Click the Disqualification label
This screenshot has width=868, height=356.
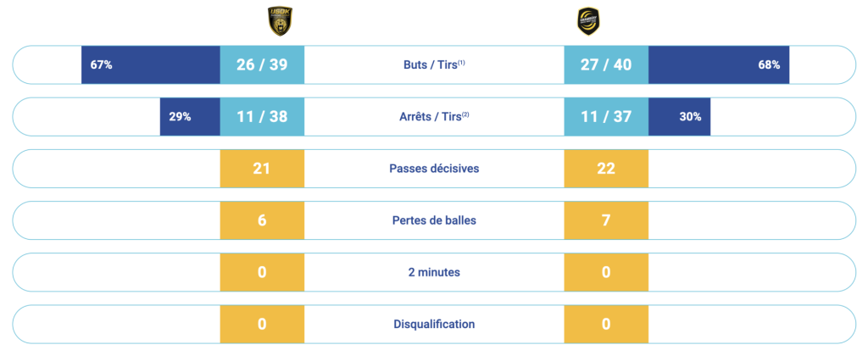[434, 325]
